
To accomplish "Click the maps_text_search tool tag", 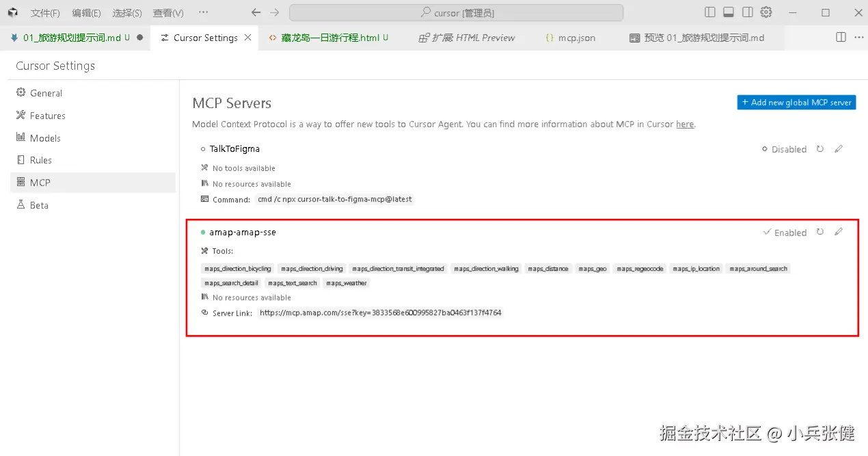I will [x=293, y=283].
